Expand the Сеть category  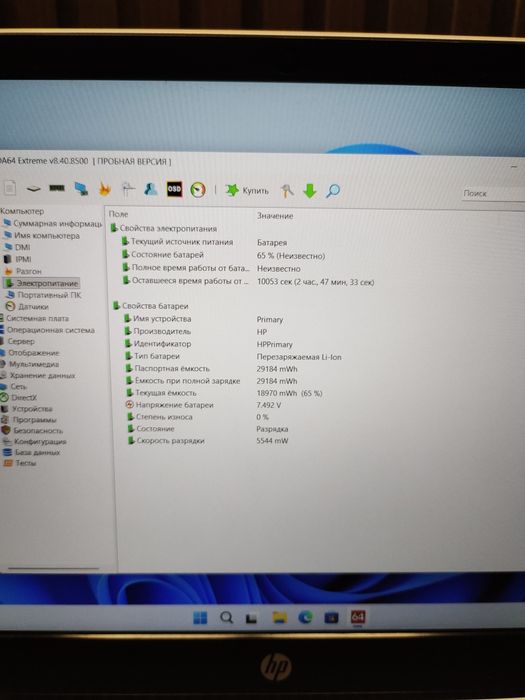click(x=13, y=386)
